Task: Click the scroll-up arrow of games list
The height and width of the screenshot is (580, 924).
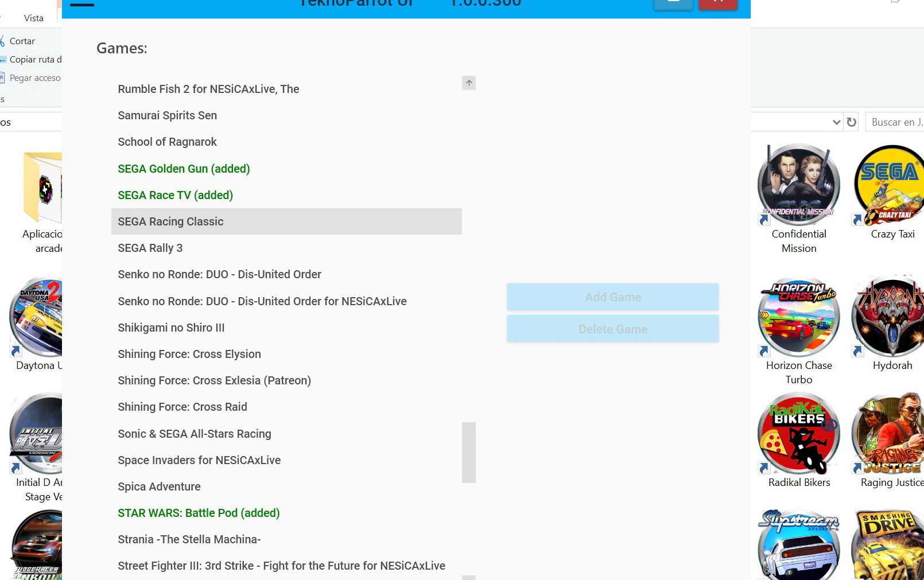Action: click(469, 83)
